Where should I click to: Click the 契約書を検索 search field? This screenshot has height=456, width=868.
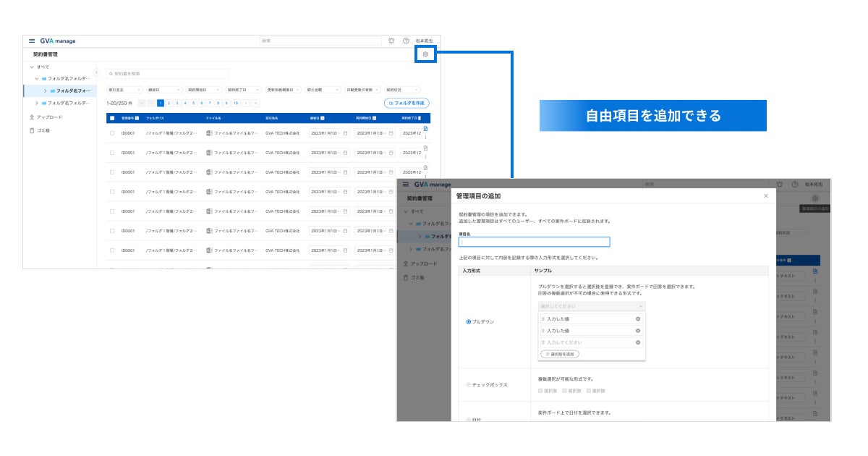(167, 74)
